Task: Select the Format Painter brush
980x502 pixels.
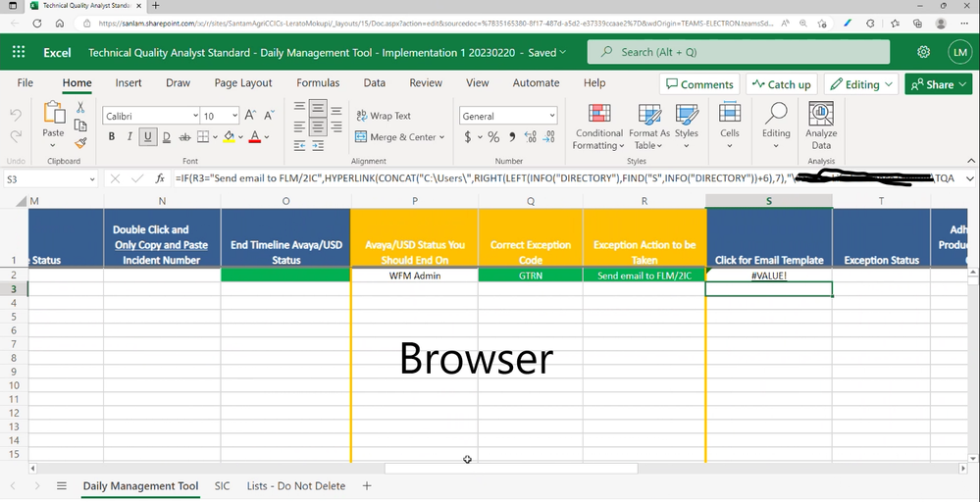Action: [80, 143]
